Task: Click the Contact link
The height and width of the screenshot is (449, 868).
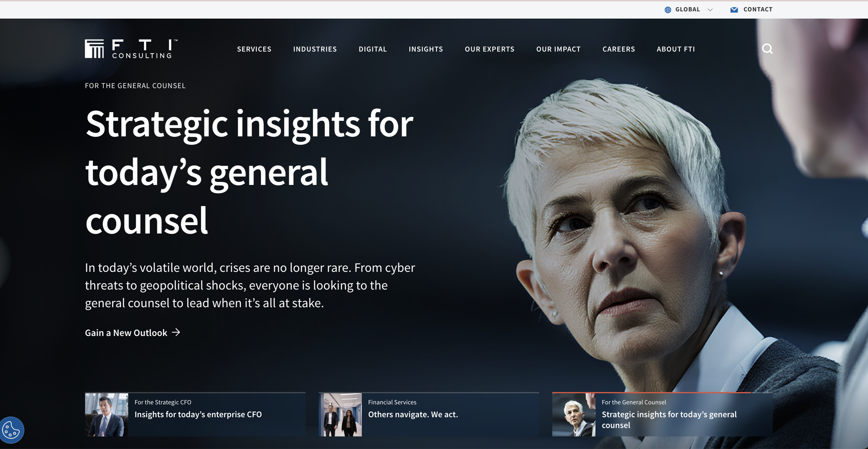Action: point(758,9)
